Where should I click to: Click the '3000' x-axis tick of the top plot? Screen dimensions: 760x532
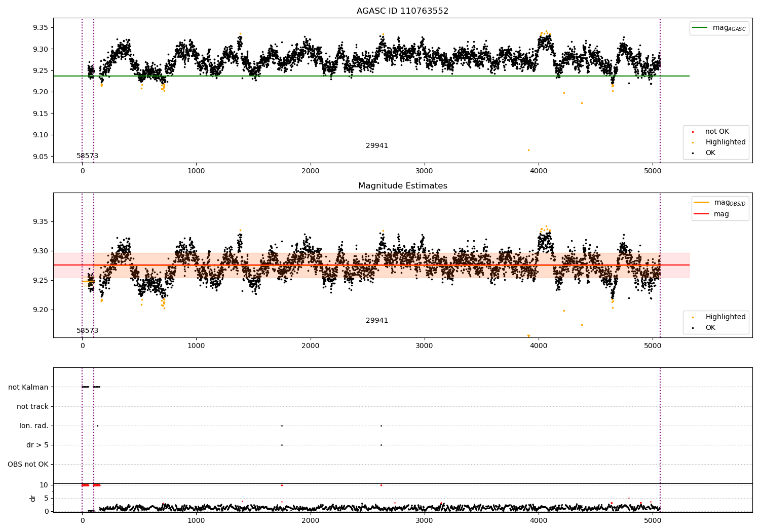click(x=425, y=171)
